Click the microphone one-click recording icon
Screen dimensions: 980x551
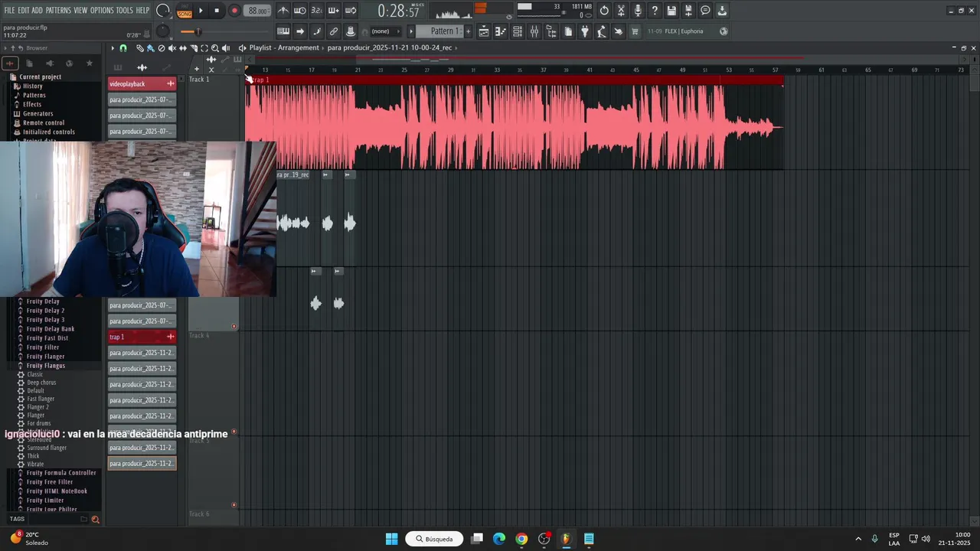(638, 11)
